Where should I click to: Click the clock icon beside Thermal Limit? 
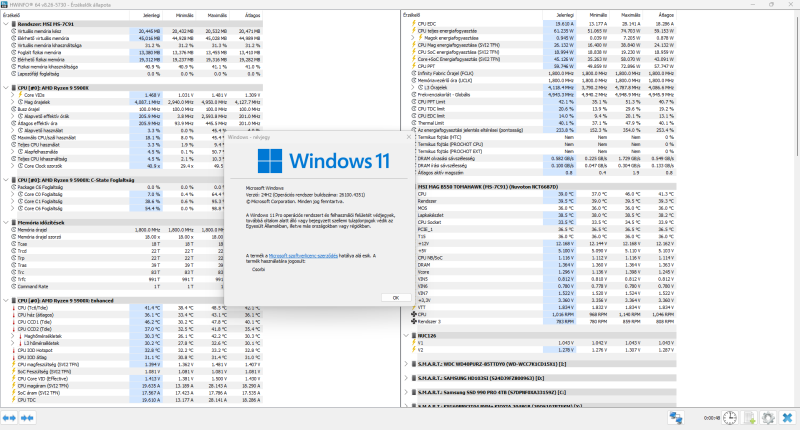tap(413, 123)
